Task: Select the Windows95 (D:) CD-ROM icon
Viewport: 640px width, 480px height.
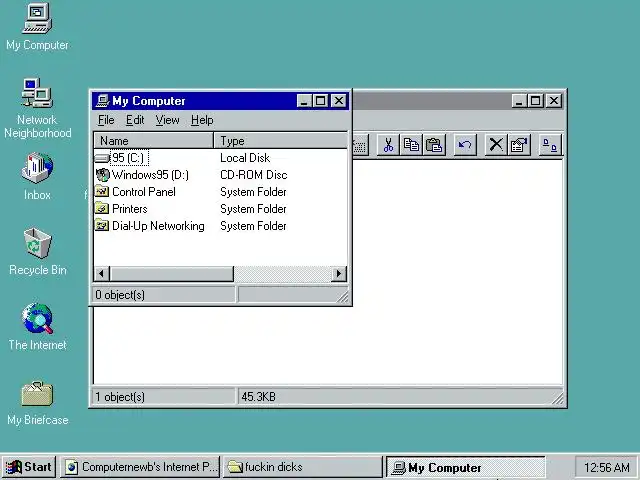Action: (102, 175)
